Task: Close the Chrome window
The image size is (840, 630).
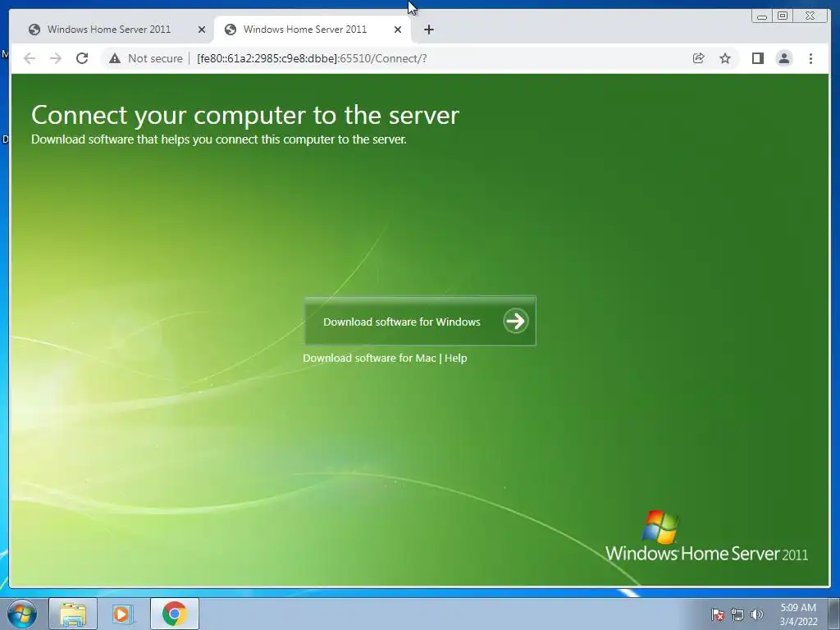Action: pos(810,16)
